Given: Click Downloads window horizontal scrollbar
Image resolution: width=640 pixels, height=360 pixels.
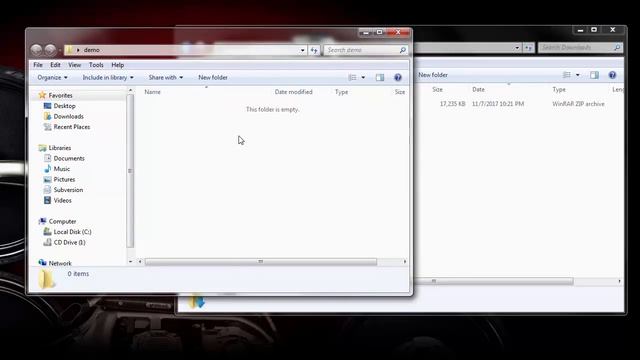Looking at the screenshot, I should click(x=494, y=281).
